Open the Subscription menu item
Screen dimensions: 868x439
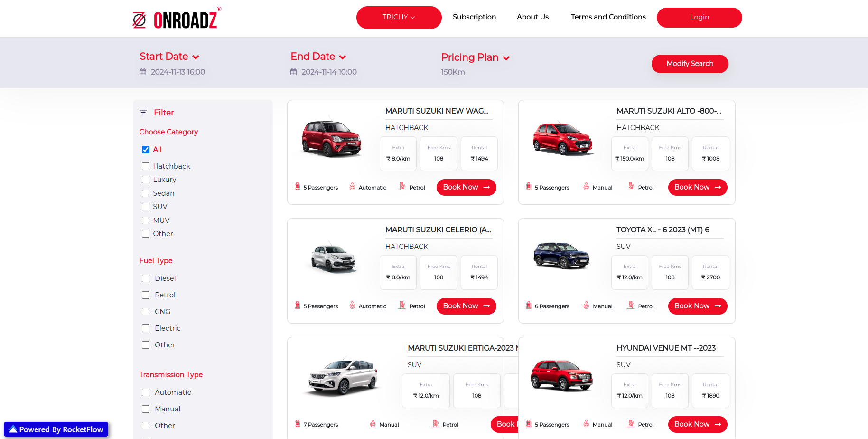474,17
